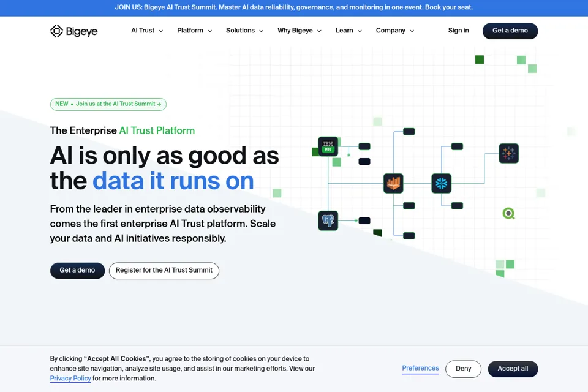The height and width of the screenshot is (392, 588).
Task: Open the Platform nav item
Action: 190,31
